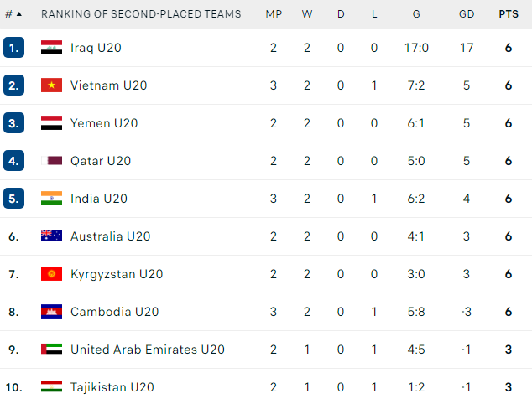The height and width of the screenshot is (404, 532).
Task: Click the India flag icon
Action: coord(51,199)
